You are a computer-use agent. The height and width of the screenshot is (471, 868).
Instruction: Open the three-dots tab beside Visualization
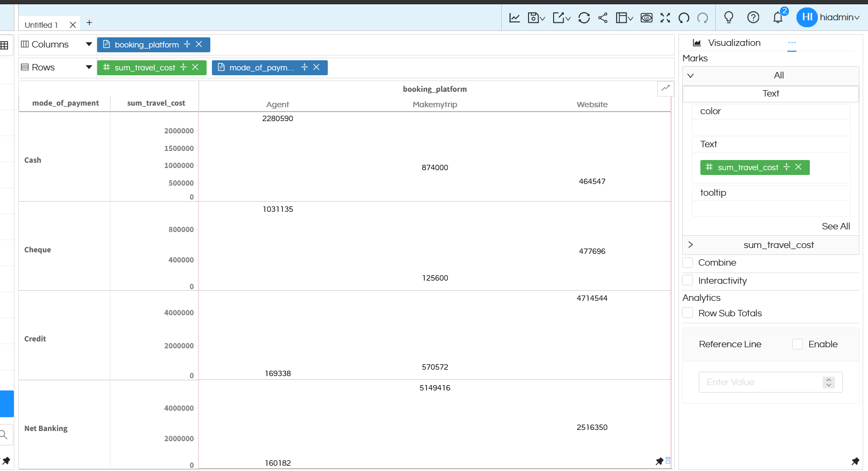pyautogui.click(x=792, y=43)
